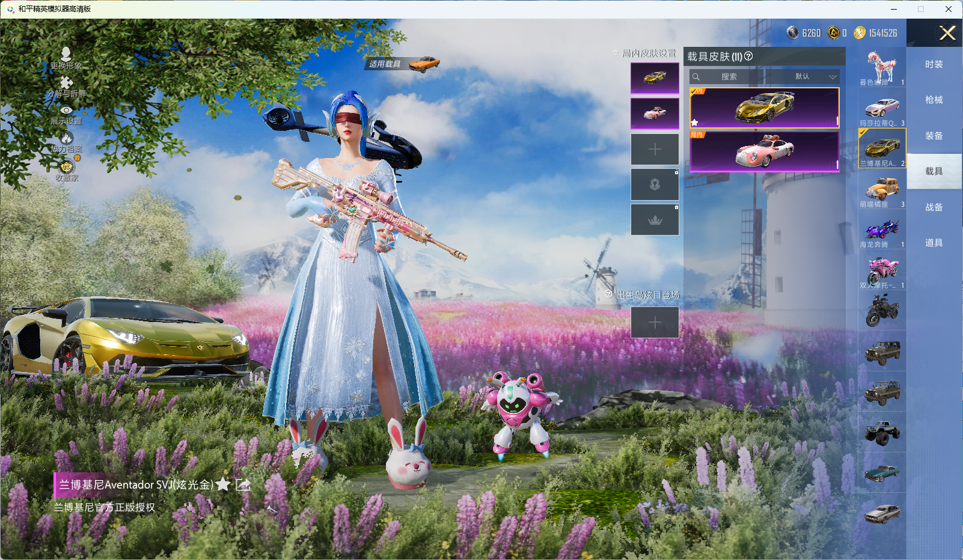Select the pink 双人摩托 motorcycle
The height and width of the screenshot is (560, 963).
[882, 270]
